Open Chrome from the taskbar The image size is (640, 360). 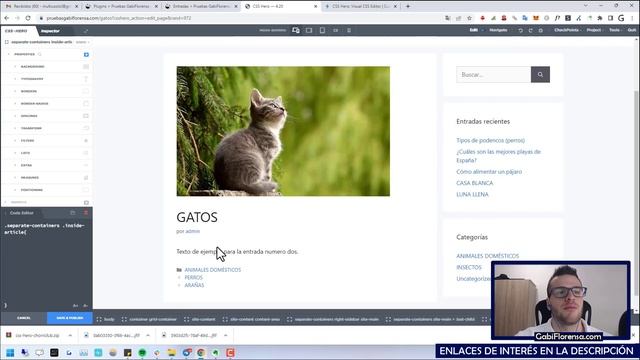coord(201,353)
